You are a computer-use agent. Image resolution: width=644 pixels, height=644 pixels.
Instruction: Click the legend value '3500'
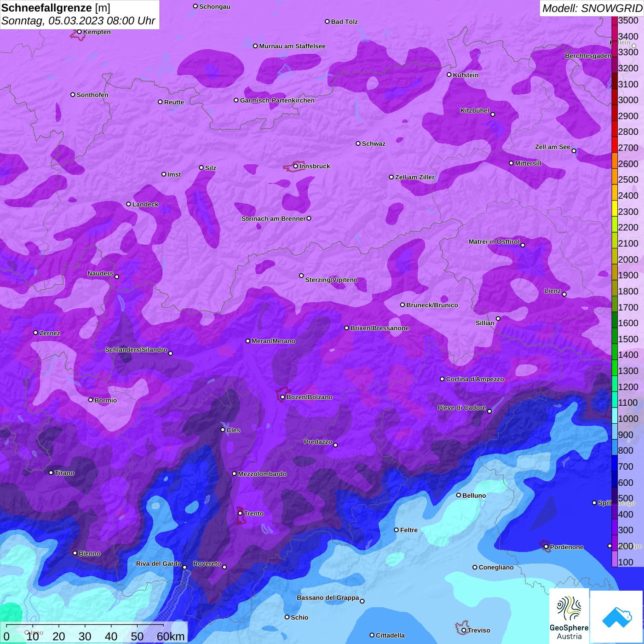pyautogui.click(x=628, y=20)
